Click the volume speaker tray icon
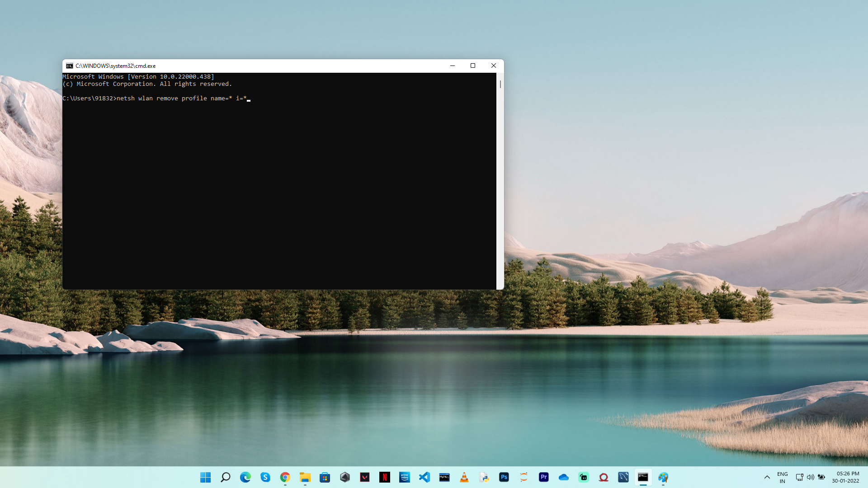The height and width of the screenshot is (488, 868). tap(810, 477)
